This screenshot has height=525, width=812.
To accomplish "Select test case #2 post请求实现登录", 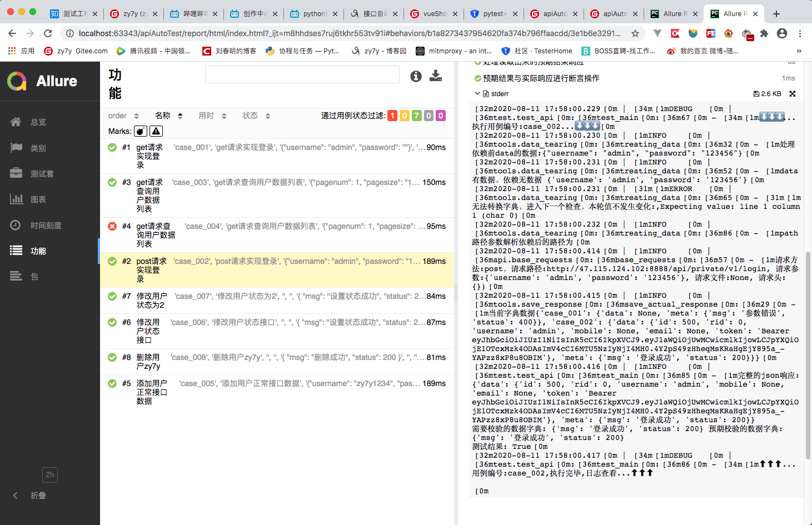I will (x=277, y=270).
